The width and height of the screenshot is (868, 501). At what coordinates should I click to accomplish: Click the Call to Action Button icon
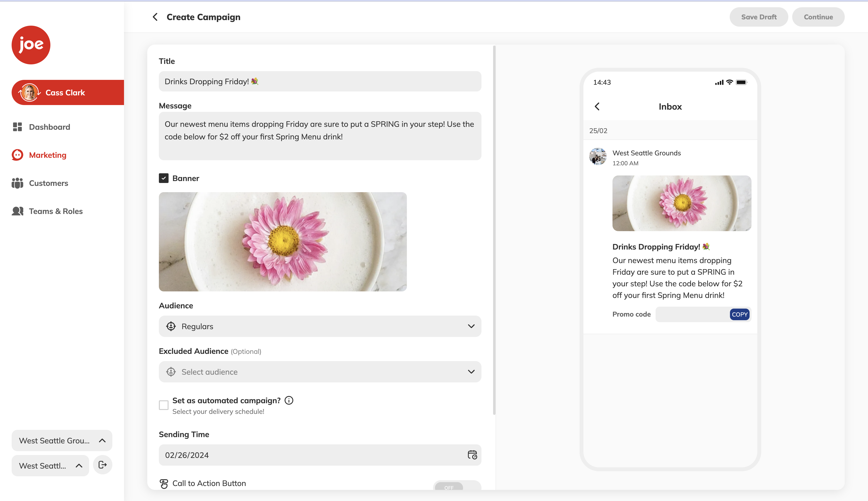pos(164,483)
